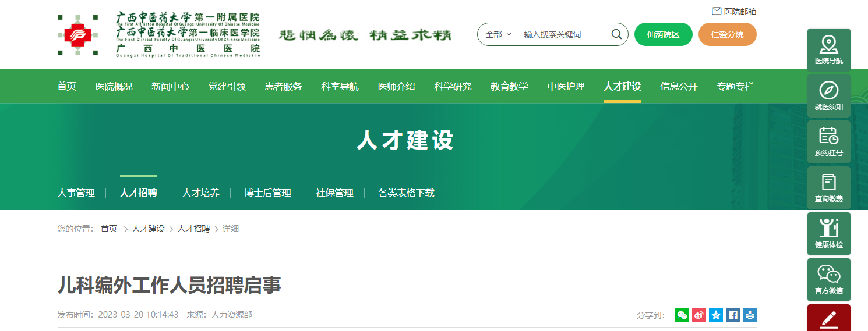Open 预约挂号 calendar icon
The image size is (868, 331).
pyautogui.click(x=828, y=136)
